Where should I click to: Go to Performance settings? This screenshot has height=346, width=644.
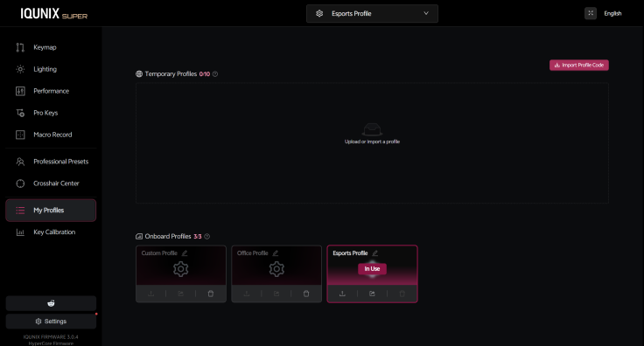coord(51,91)
